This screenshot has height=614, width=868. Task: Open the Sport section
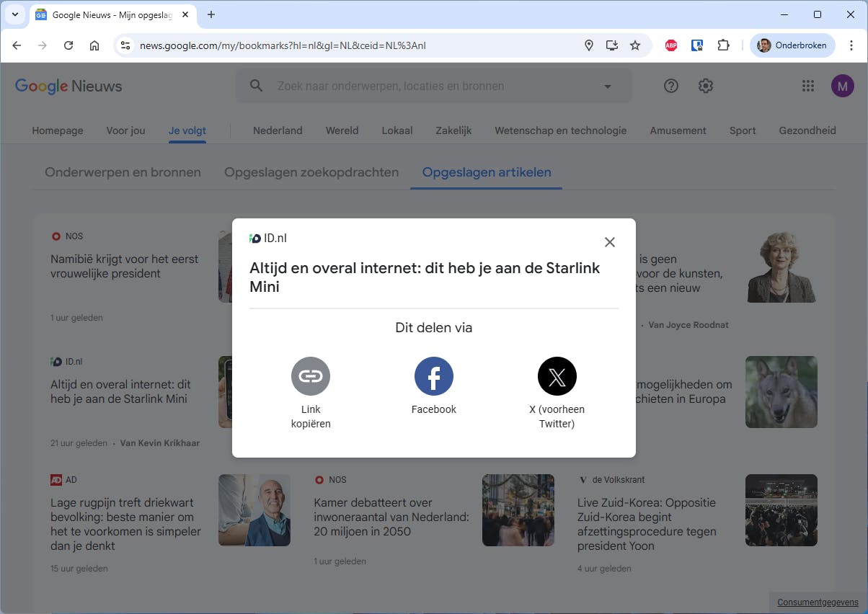[743, 130]
